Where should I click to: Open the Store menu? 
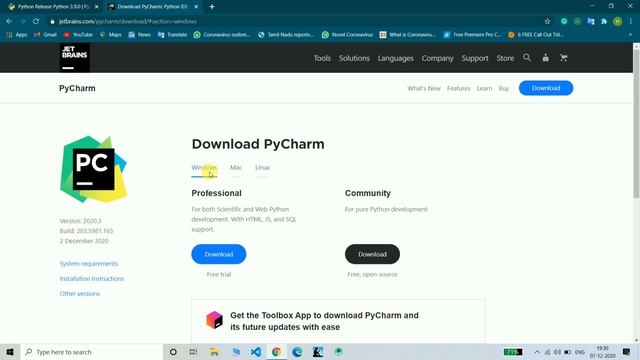tap(505, 58)
